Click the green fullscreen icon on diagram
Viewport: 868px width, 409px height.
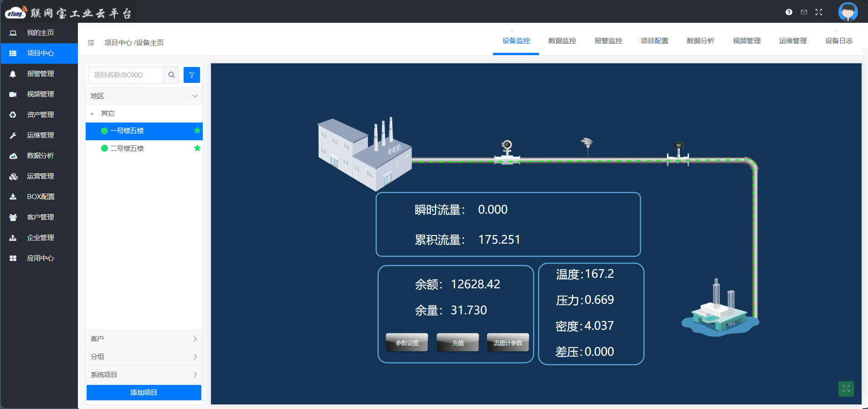tap(846, 389)
